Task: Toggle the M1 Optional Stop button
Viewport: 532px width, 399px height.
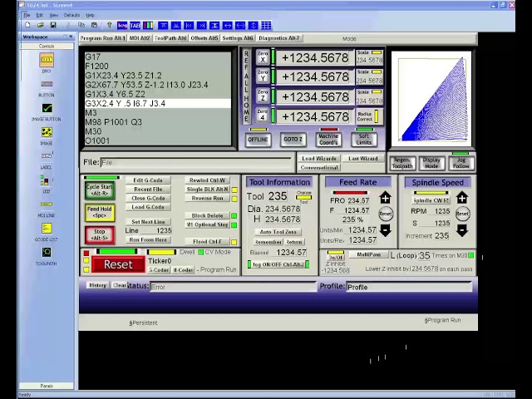Action: 207,224
